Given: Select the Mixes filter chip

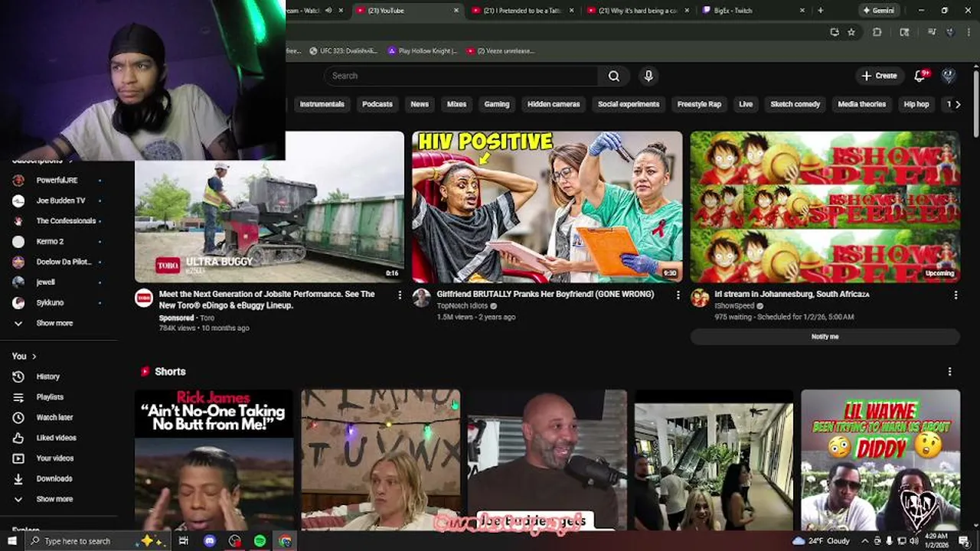Looking at the screenshot, I should pos(456,104).
